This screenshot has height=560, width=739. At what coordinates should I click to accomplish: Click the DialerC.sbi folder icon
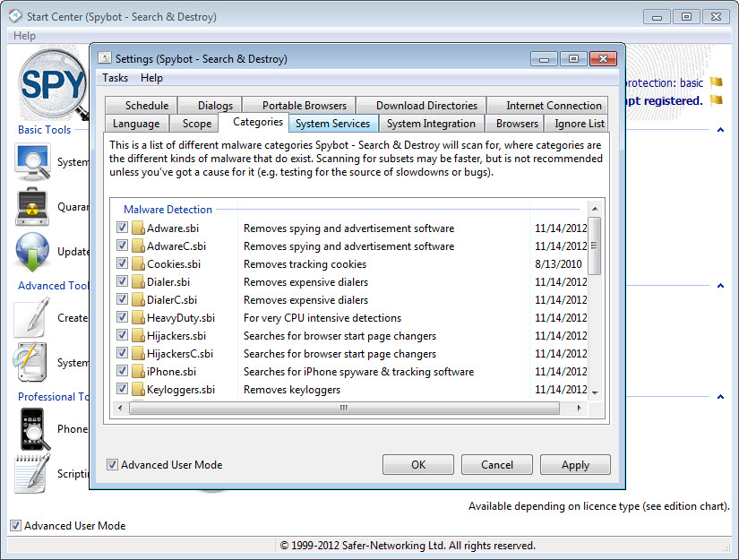138,300
